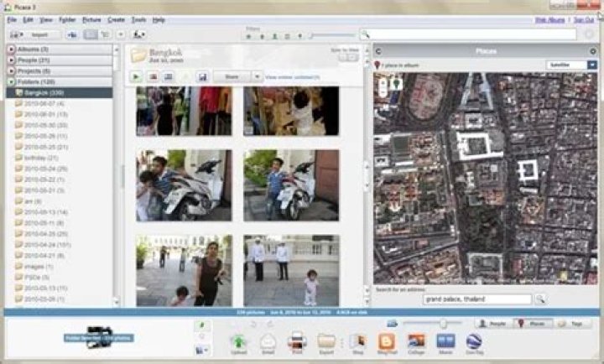Play fullscreen slideshow with green play button

coord(136,76)
